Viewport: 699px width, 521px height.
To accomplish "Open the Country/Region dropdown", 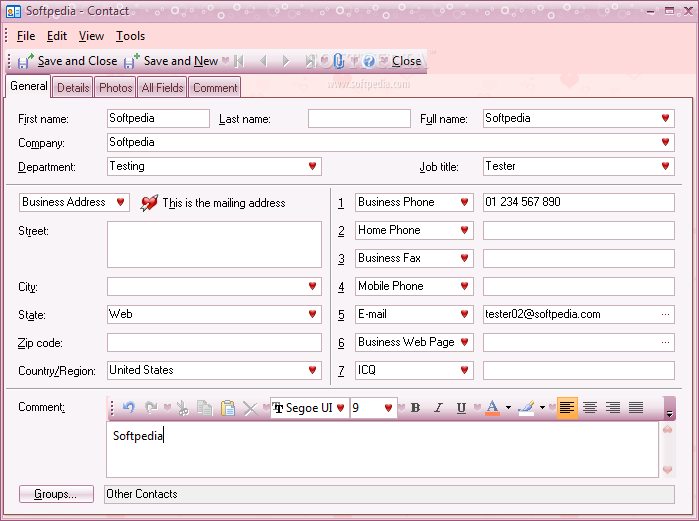I will point(312,370).
